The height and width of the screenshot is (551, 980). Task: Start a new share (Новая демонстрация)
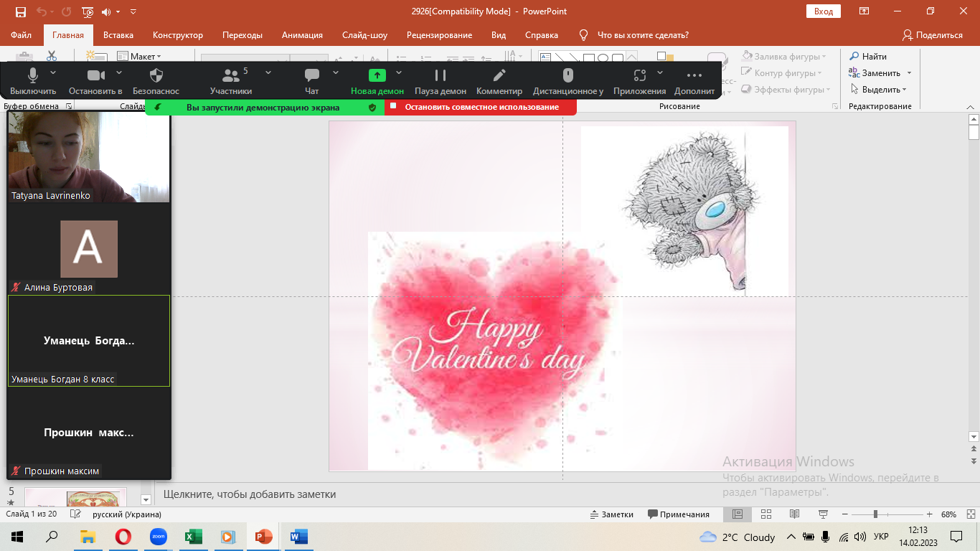(x=377, y=80)
